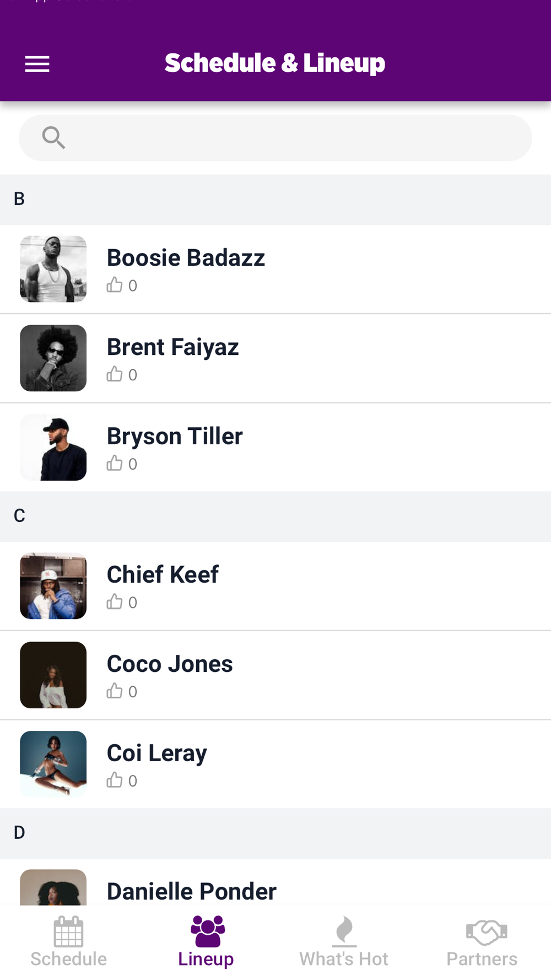Switch to the Schedule tab

click(69, 943)
